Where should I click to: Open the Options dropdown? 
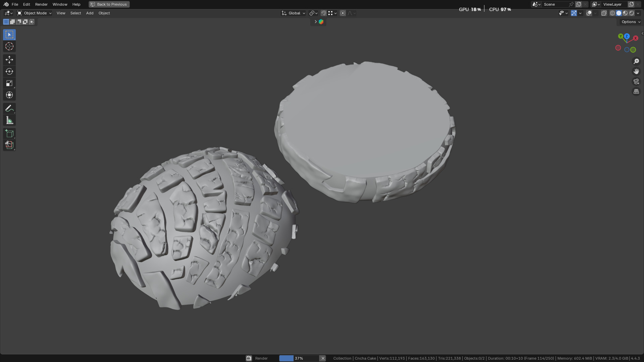tap(631, 22)
